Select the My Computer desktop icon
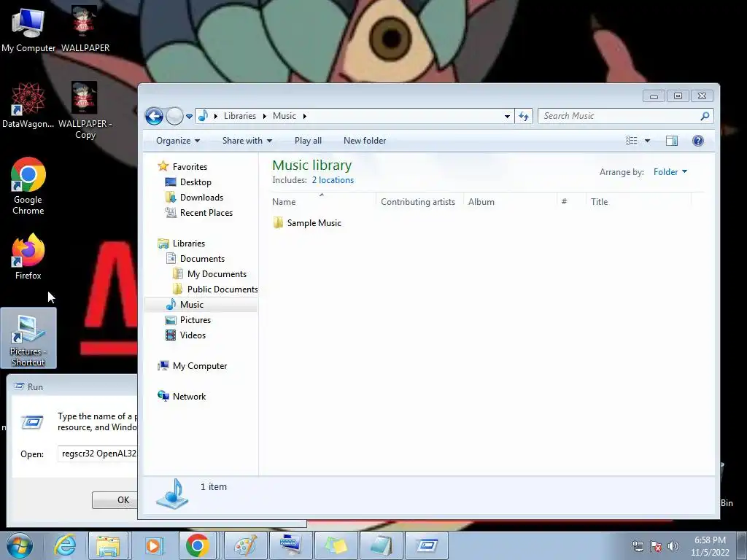This screenshot has height=560, width=747. (x=28, y=30)
